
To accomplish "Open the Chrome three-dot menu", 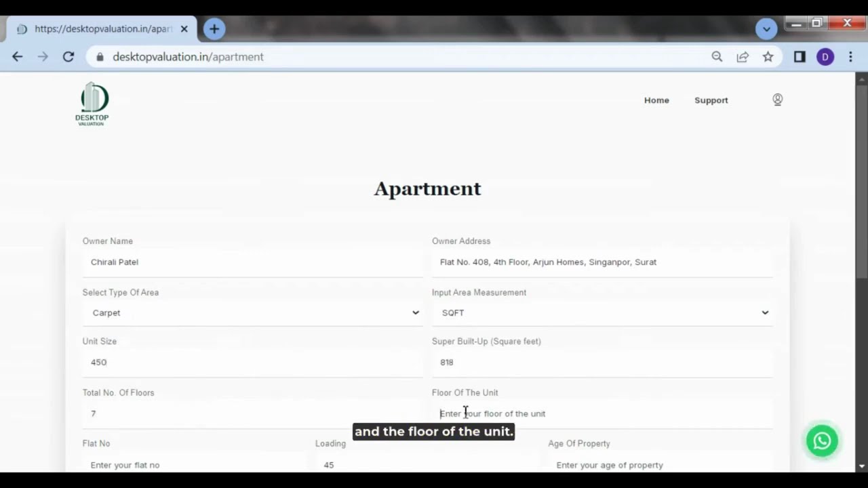I will click(x=850, y=57).
